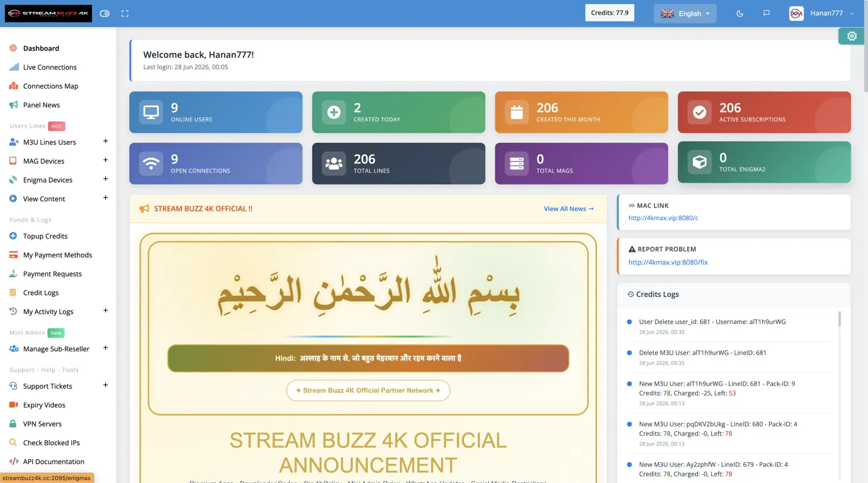Viewport: 868px width, 483px height.
Task: Click the Total Mags server icon
Action: (517, 164)
